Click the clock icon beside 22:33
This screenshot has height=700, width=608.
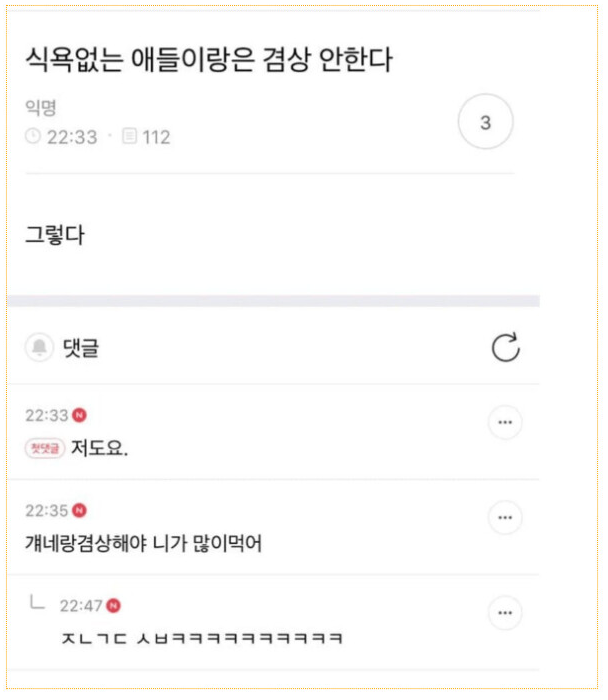pyautogui.click(x=33, y=137)
